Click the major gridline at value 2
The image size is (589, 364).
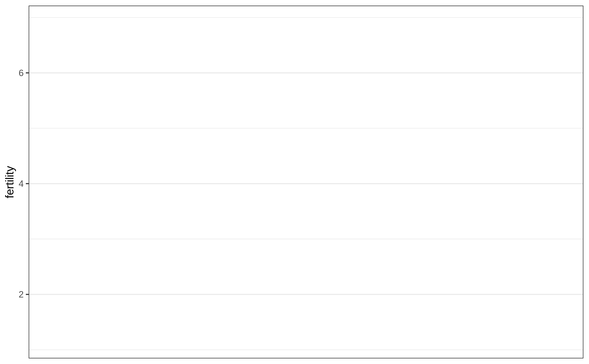[306, 294]
